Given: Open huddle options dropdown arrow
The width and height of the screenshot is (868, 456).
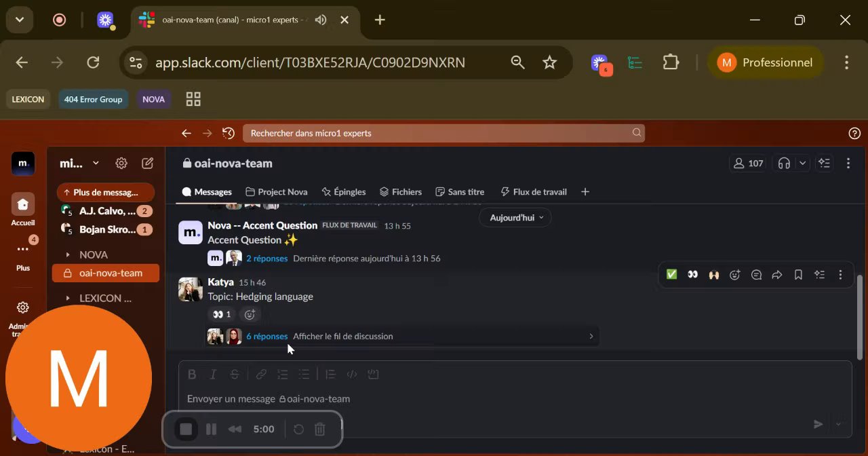Looking at the screenshot, I should click(803, 164).
